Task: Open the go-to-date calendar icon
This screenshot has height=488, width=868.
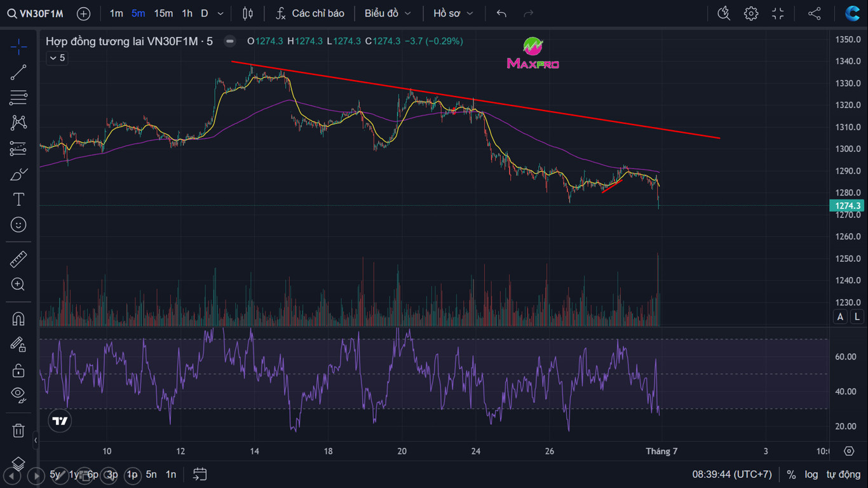Action: pyautogui.click(x=200, y=474)
